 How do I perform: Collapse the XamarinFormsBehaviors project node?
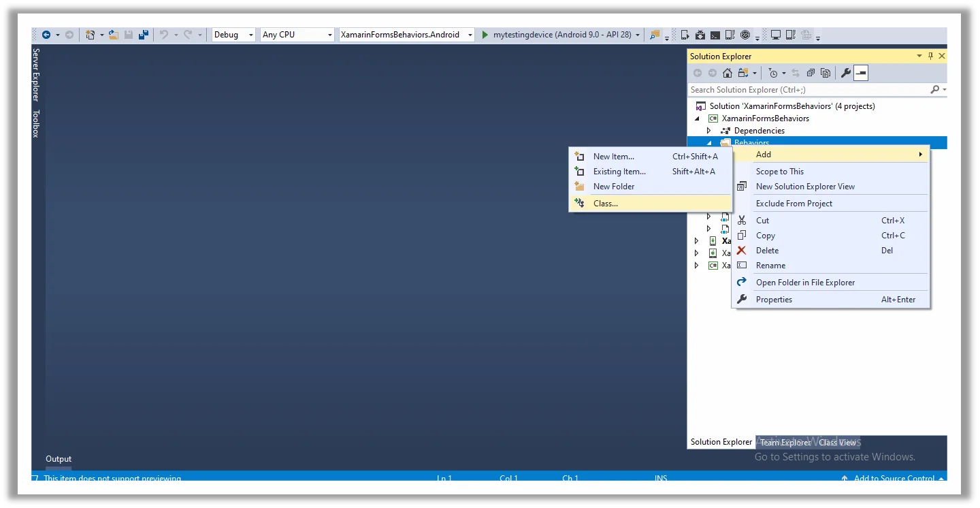pos(696,118)
